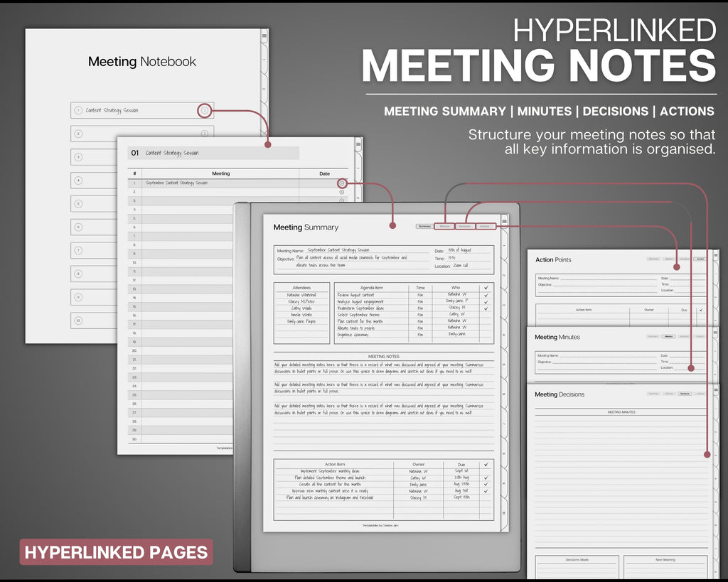This screenshot has height=582, width=728.
Task: Switch to Decisions tab on Meeting Summary page
Action: click(465, 227)
